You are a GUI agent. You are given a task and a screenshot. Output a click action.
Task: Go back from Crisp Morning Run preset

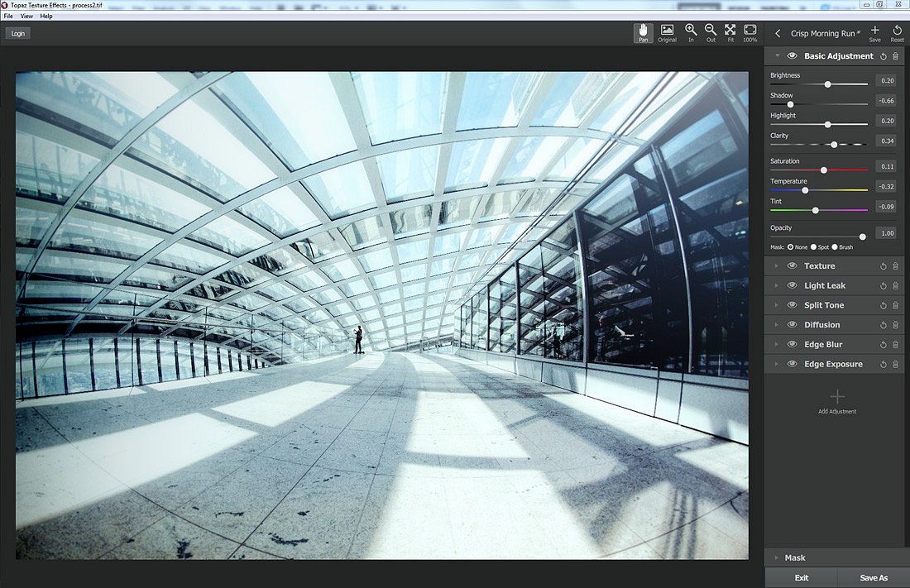pyautogui.click(x=778, y=34)
